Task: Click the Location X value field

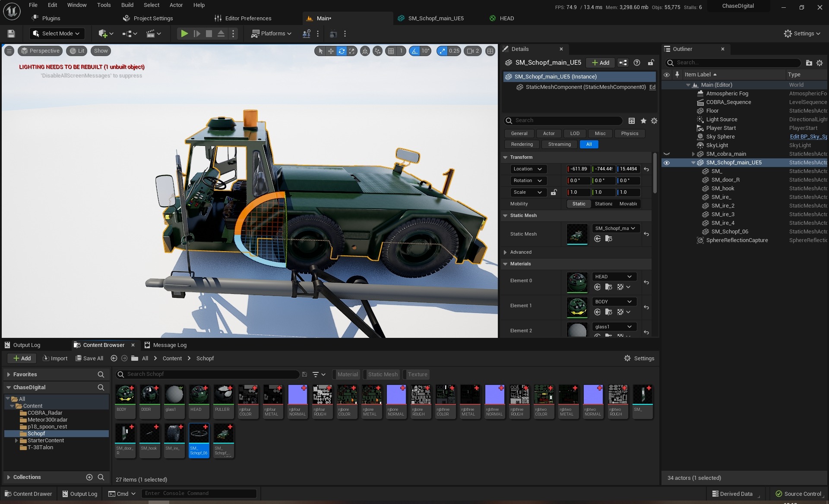Action: (x=579, y=169)
